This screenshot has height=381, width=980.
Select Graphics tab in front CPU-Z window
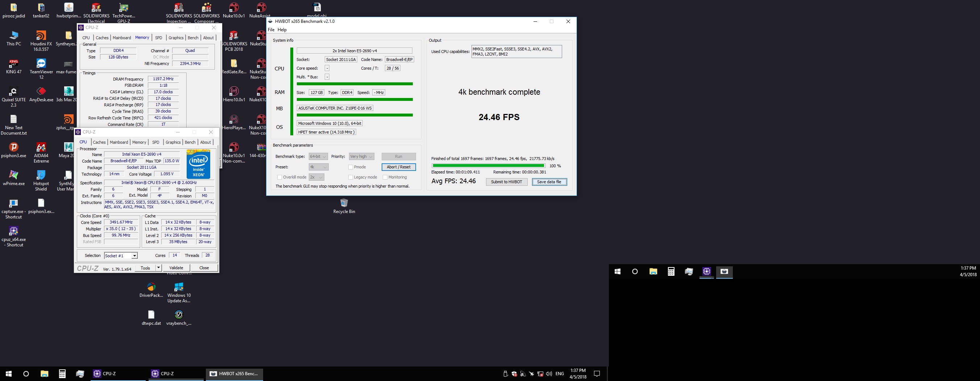pos(173,142)
